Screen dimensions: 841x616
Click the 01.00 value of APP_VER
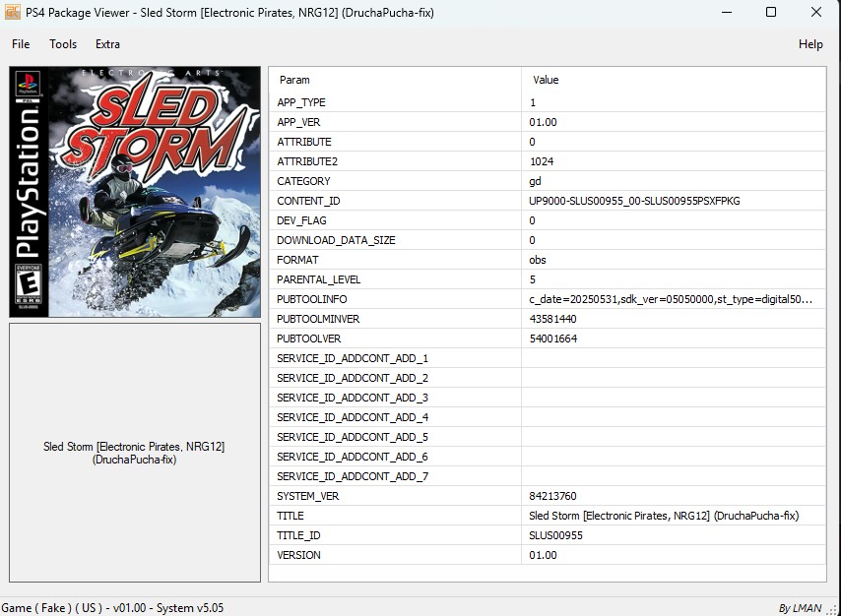coord(543,122)
